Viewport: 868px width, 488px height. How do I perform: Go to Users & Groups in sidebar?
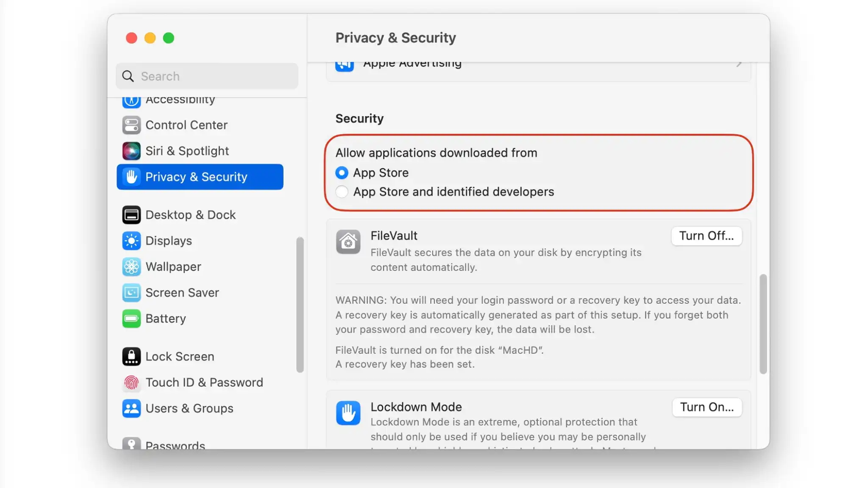point(189,408)
